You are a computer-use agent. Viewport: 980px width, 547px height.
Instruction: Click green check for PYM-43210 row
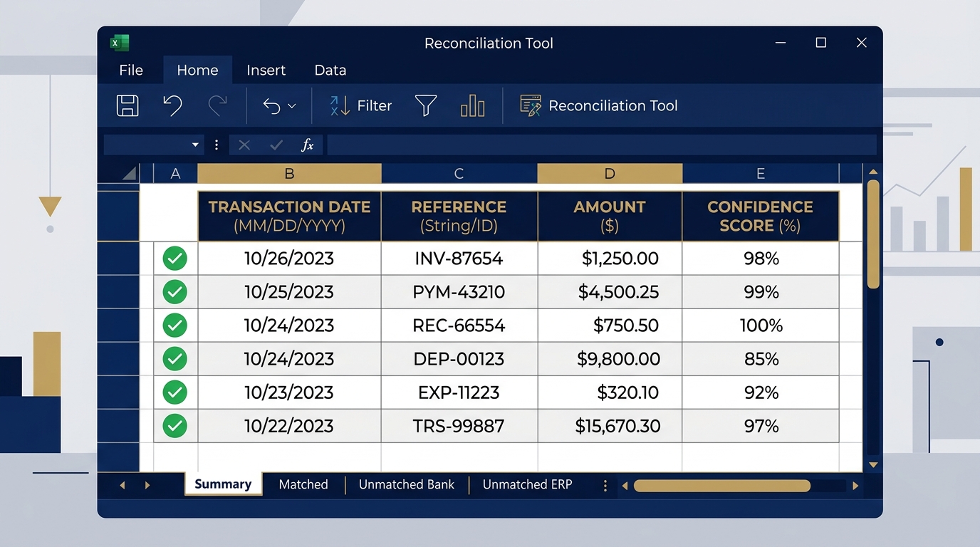pos(175,292)
